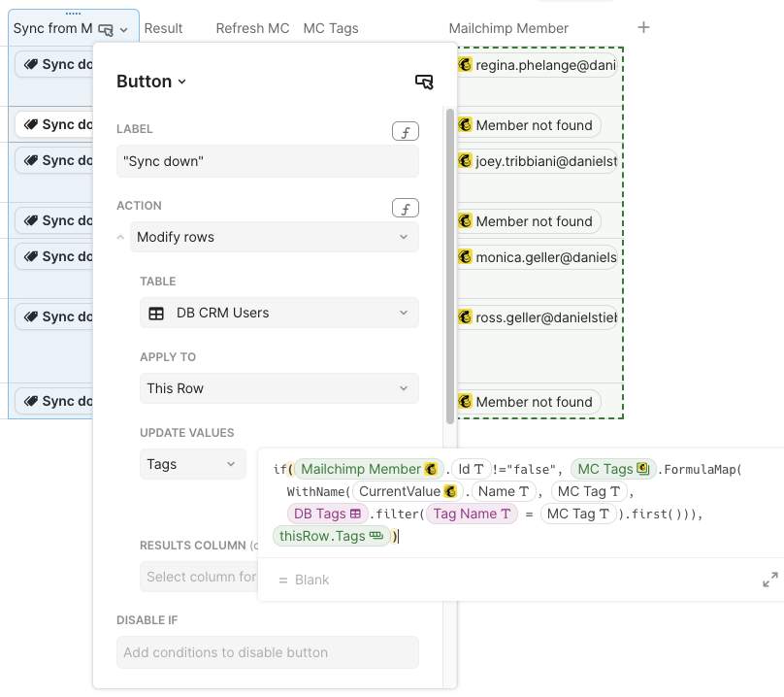Open the Tags update values dropdown

191,464
